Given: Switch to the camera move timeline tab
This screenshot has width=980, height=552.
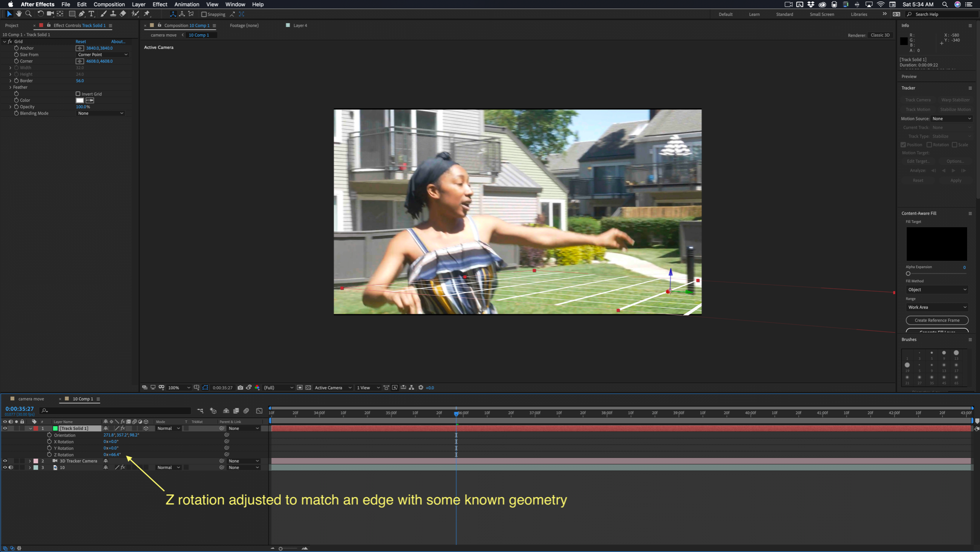Looking at the screenshot, I should pos(31,399).
